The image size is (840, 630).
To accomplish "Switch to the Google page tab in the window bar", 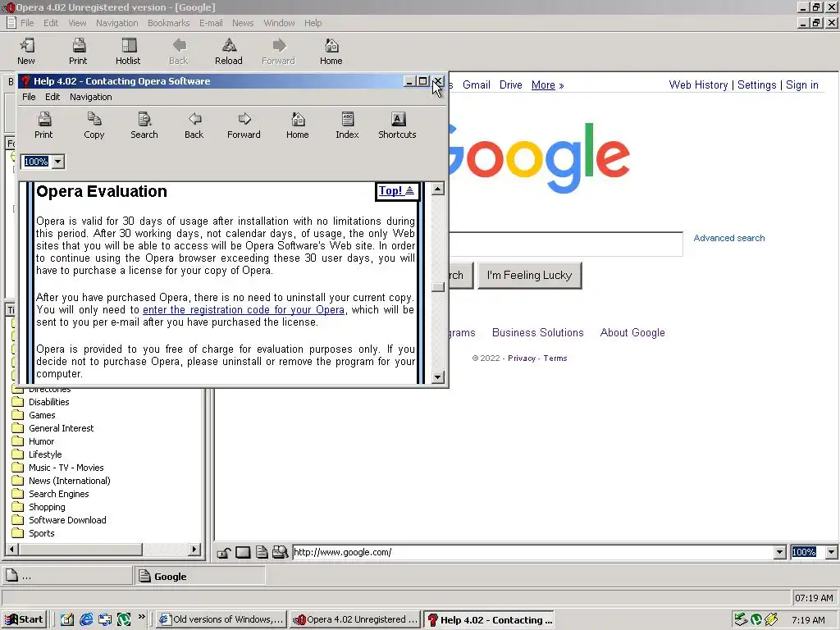I will (x=199, y=577).
